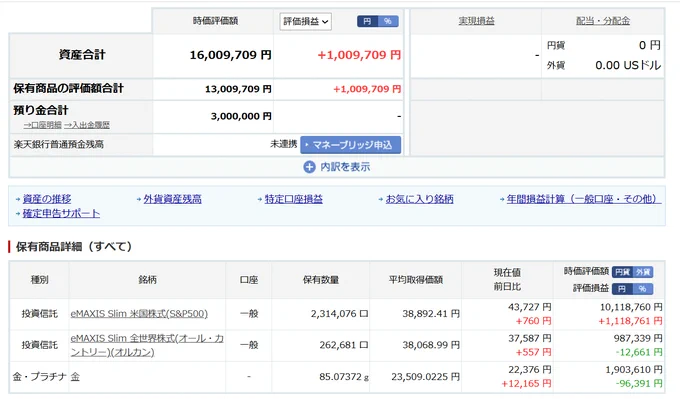
Task: Open the 金 holding link
Action: (x=75, y=377)
